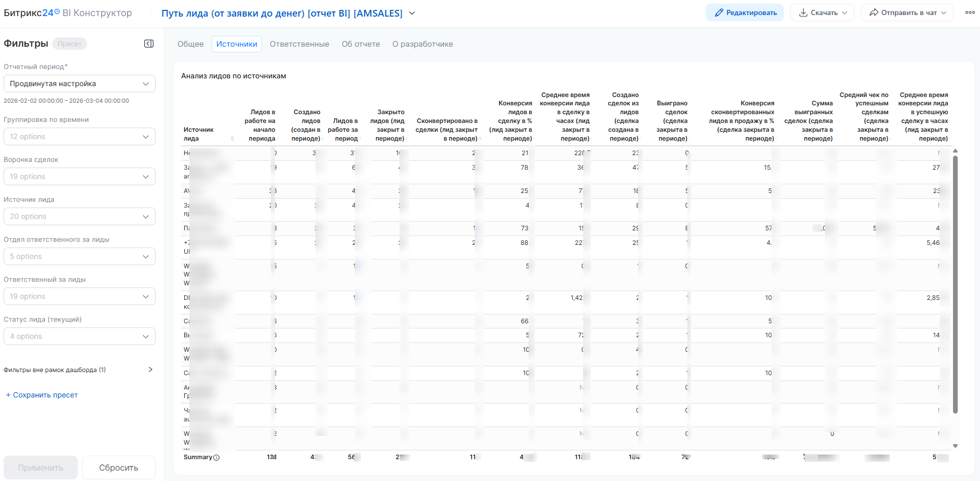Click the Сохранить пресет link
The height and width of the screenshot is (481, 980).
click(42, 395)
